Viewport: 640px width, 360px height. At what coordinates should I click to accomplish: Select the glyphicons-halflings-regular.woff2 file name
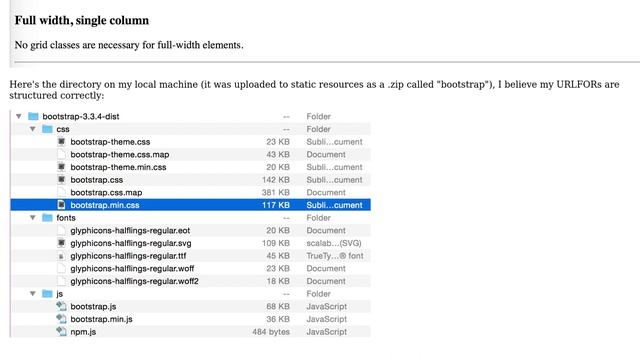pyautogui.click(x=134, y=281)
